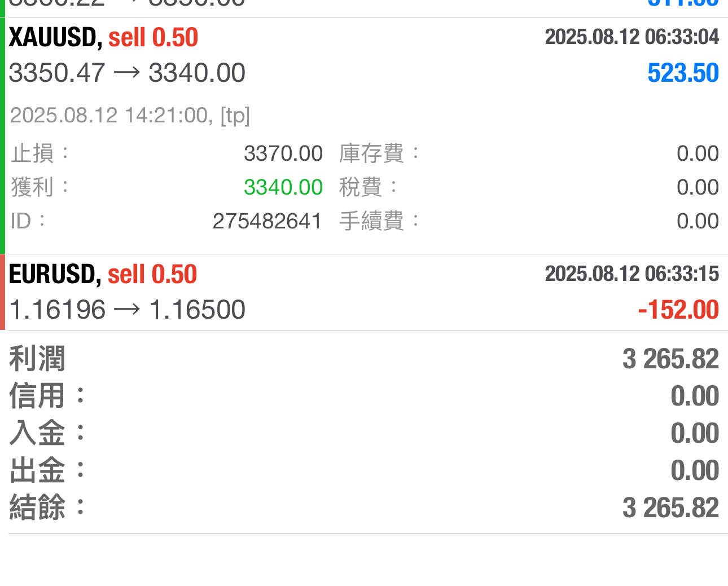Select the stop loss value 3370.00
Viewport: 728px width, 586px height.
pyautogui.click(x=283, y=153)
